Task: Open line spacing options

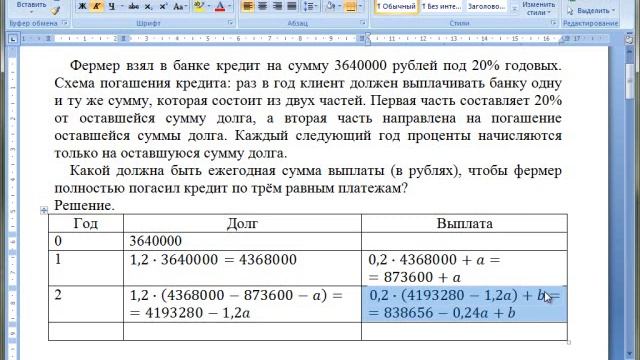Action: tap(310, 6)
